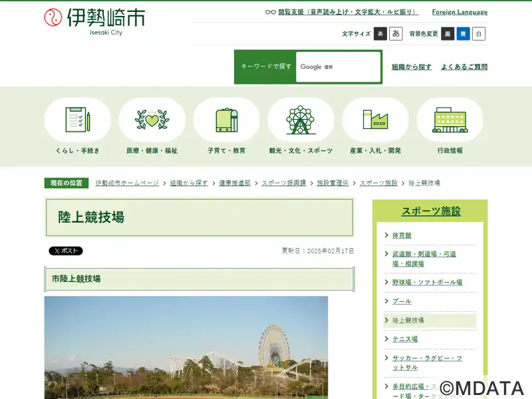Viewport: 532px width, 399px height.
Task: Open the Foreign Language link
Action: click(460, 12)
